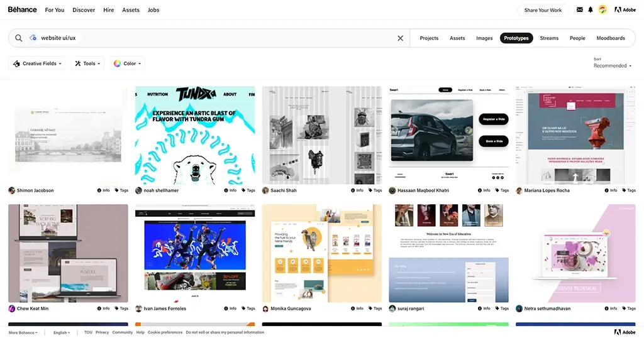Viewport: 644px width, 338px height.
Task: Select the Prototypes tab
Action: coord(516,38)
